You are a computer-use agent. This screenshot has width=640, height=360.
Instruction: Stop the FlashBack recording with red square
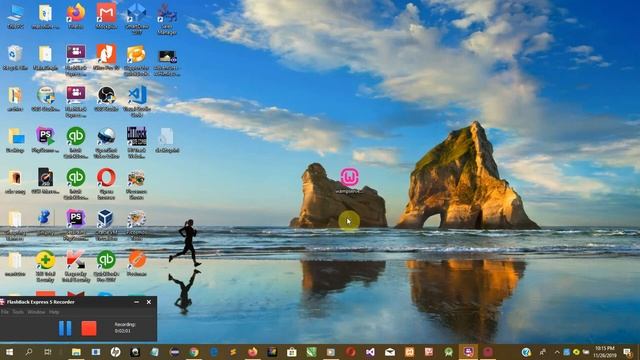(89, 328)
